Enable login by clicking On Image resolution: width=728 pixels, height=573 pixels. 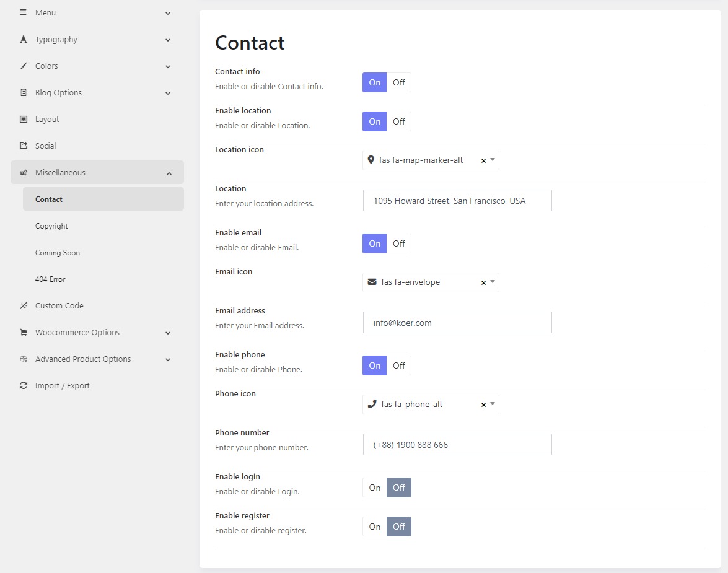pos(375,488)
